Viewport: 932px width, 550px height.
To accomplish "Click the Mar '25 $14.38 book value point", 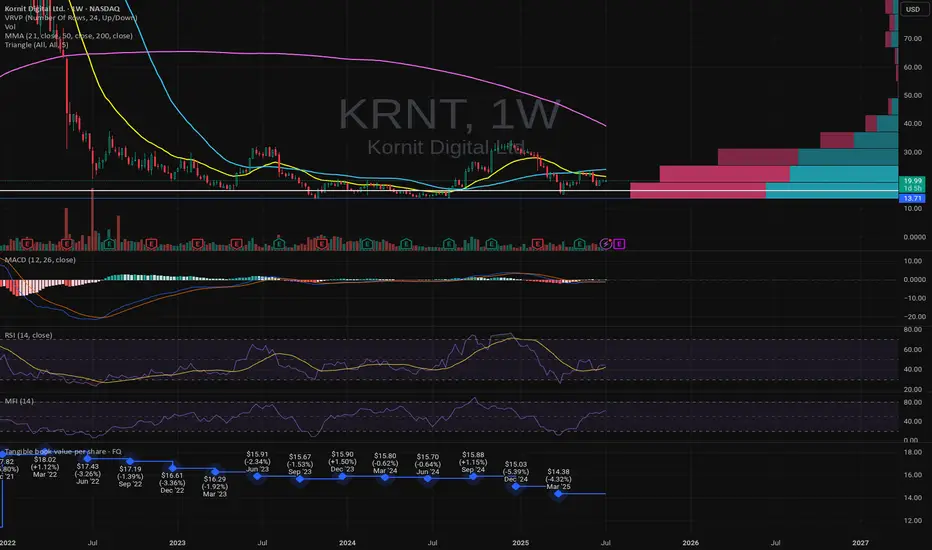I will [558, 494].
